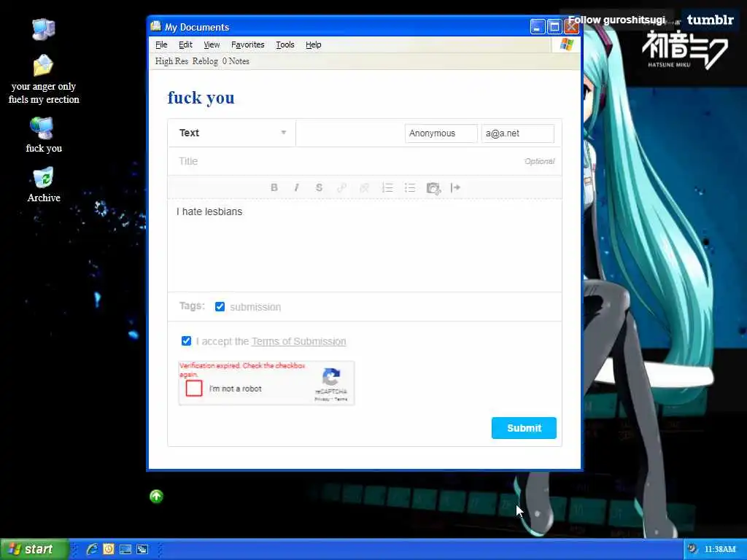Screen dimensions: 747x560
Task: Open the Help menu
Action: 314,44
